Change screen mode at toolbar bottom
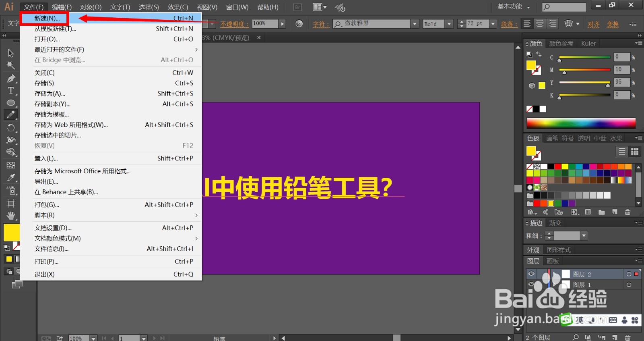Screen dimensions: 644x341 (17, 285)
